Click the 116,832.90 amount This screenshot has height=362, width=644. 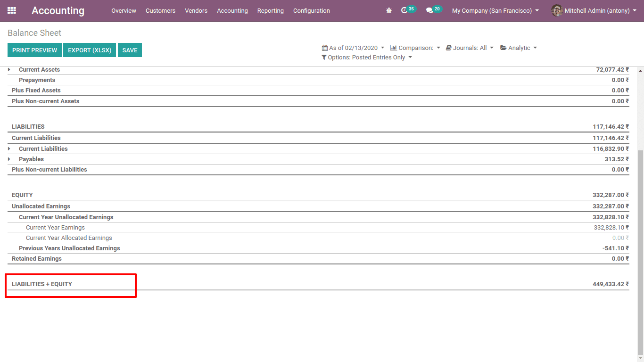611,149
